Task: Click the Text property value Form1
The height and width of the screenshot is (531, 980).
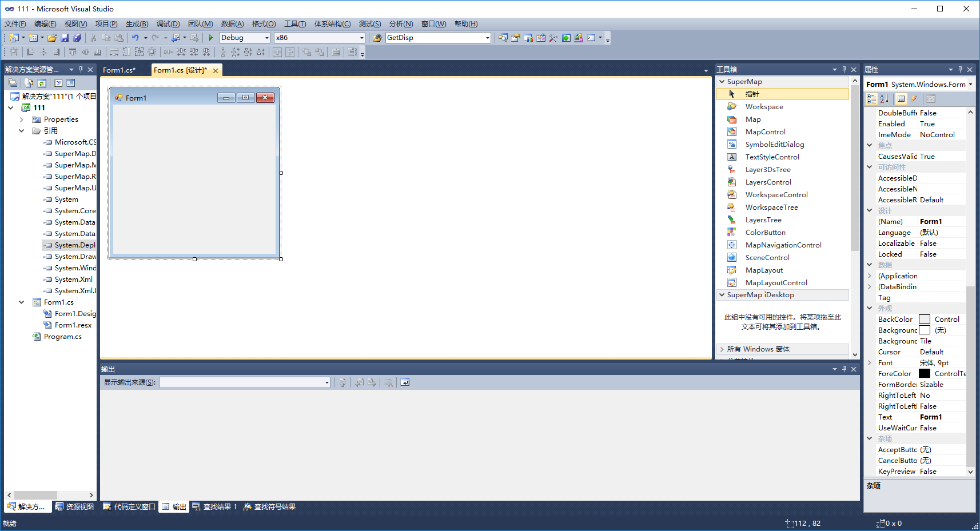Action: point(942,417)
